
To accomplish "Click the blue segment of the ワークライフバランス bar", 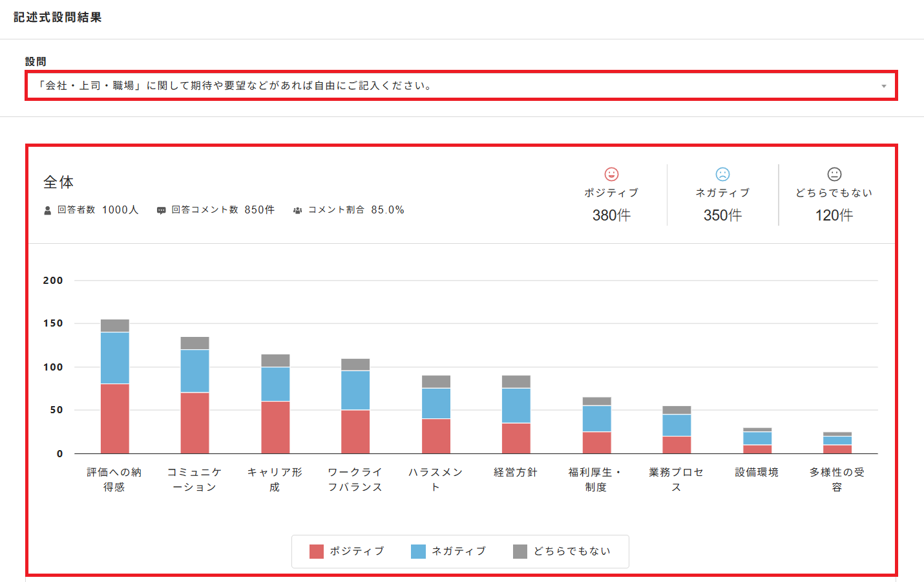I will click(355, 391).
